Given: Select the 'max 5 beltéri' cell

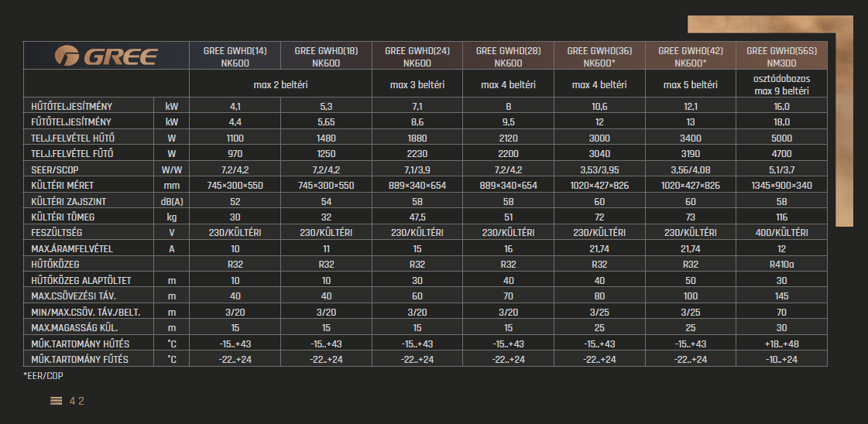Looking at the screenshot, I should 691,84.
